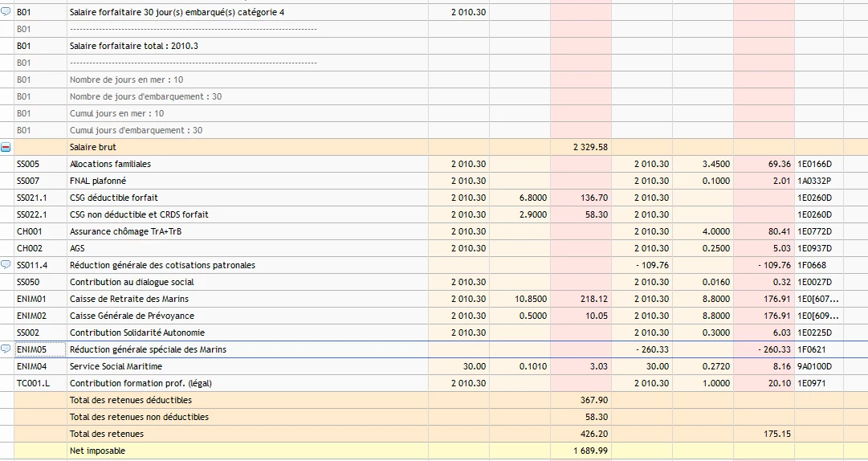This screenshot has width=868, height=461.
Task: Click rate 10.8500
Action: 530,299
